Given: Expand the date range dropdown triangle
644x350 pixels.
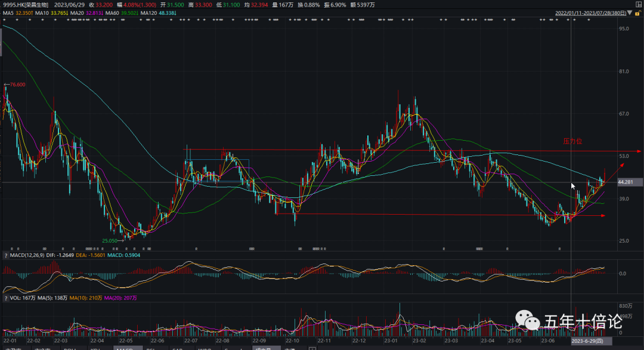Looking at the screenshot, I should pyautogui.click(x=630, y=13).
